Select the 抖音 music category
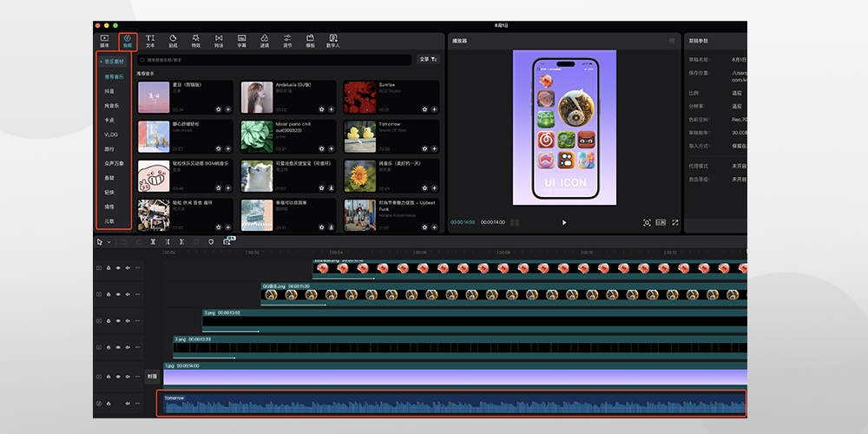The image size is (868, 434). pos(109,91)
